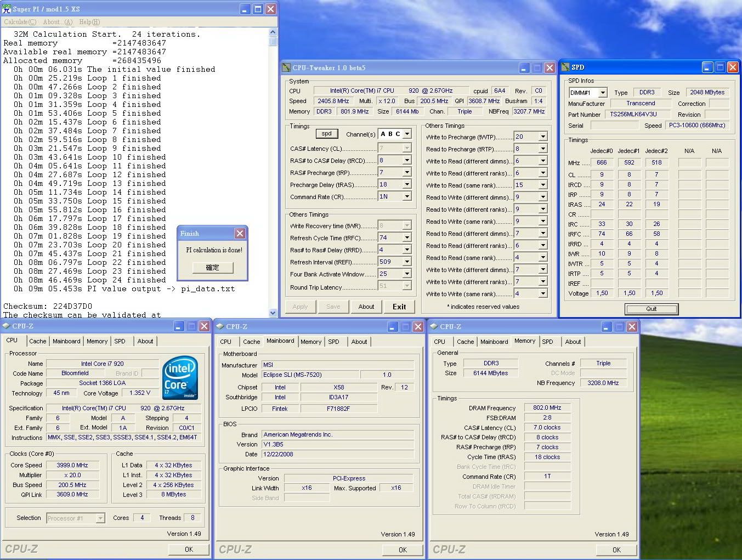The width and height of the screenshot is (742, 560).
Task: Expand the Precharge Delay (tRAS) dropdown
Action: tap(407, 184)
